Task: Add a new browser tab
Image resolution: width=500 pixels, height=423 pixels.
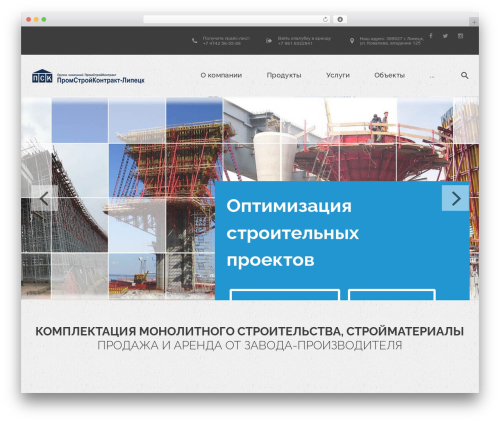Action: [474, 22]
